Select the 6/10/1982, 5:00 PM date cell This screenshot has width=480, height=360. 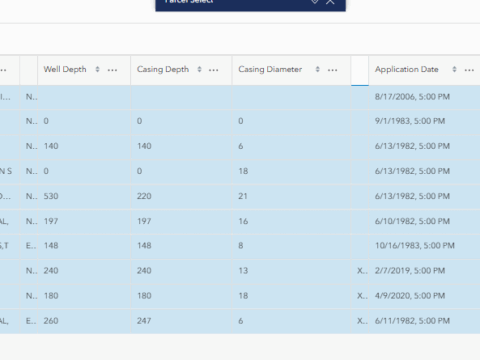(x=412, y=221)
